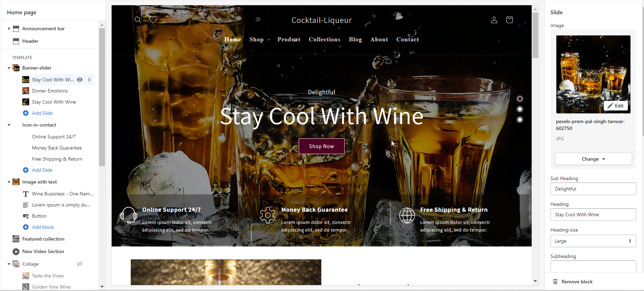The image size is (644, 291).
Task: Open the Change image dropdown button
Action: tap(593, 159)
